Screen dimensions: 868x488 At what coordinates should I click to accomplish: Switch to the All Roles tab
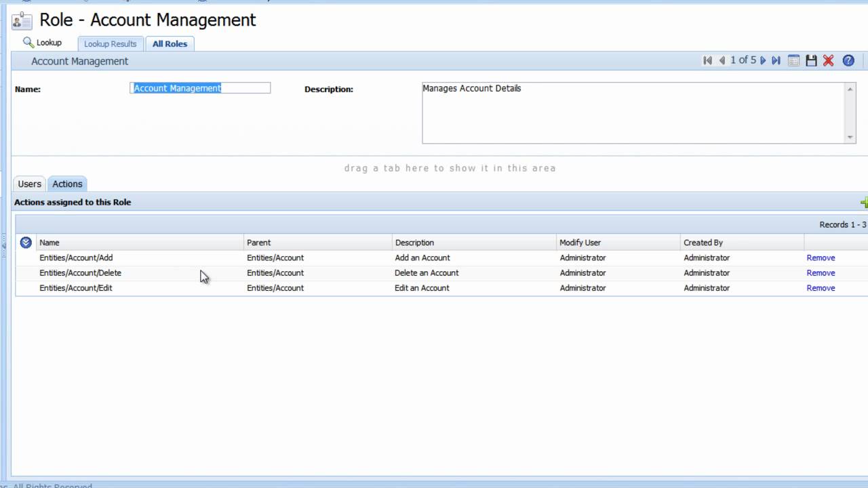170,43
